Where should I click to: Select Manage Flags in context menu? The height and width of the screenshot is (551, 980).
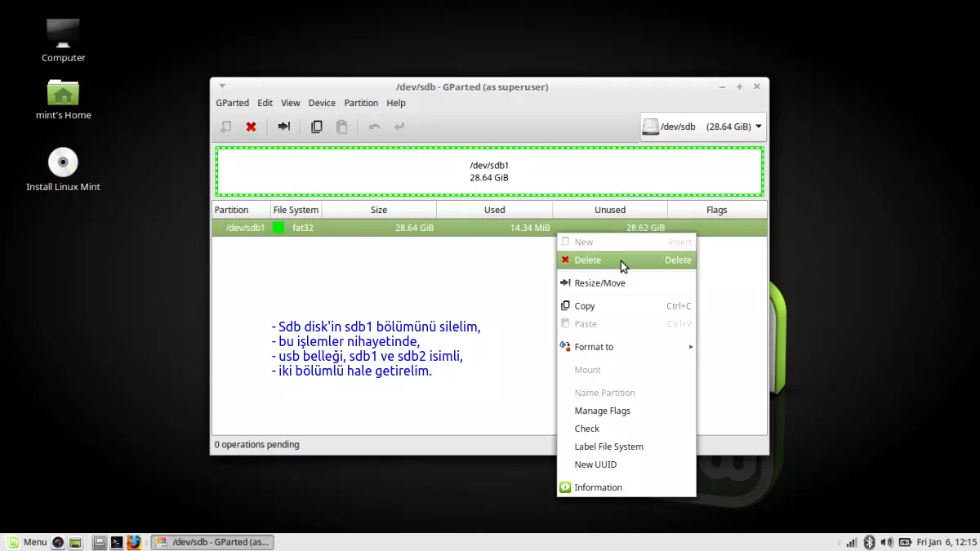pyautogui.click(x=602, y=411)
